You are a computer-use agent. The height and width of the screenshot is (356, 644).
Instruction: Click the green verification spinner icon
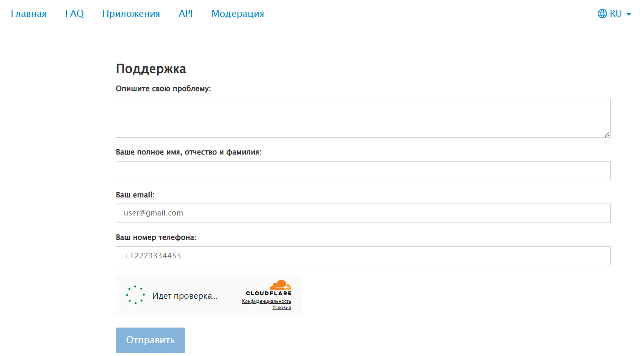click(x=135, y=295)
